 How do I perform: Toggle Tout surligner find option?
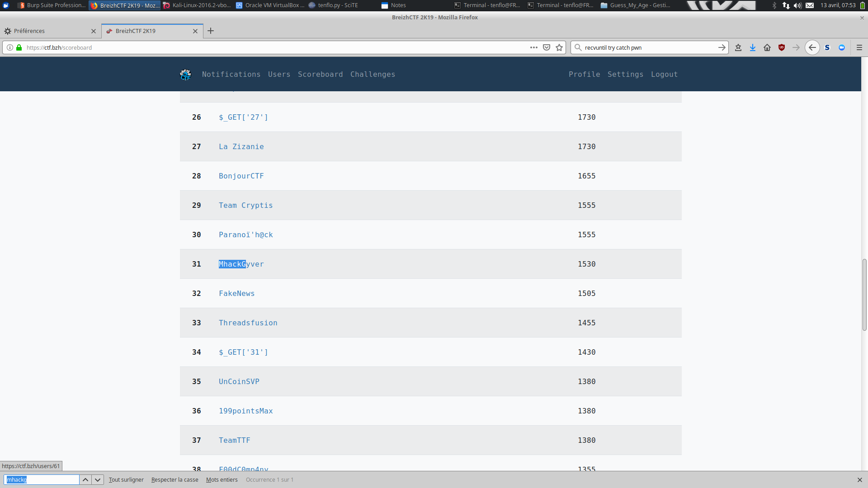(x=126, y=480)
